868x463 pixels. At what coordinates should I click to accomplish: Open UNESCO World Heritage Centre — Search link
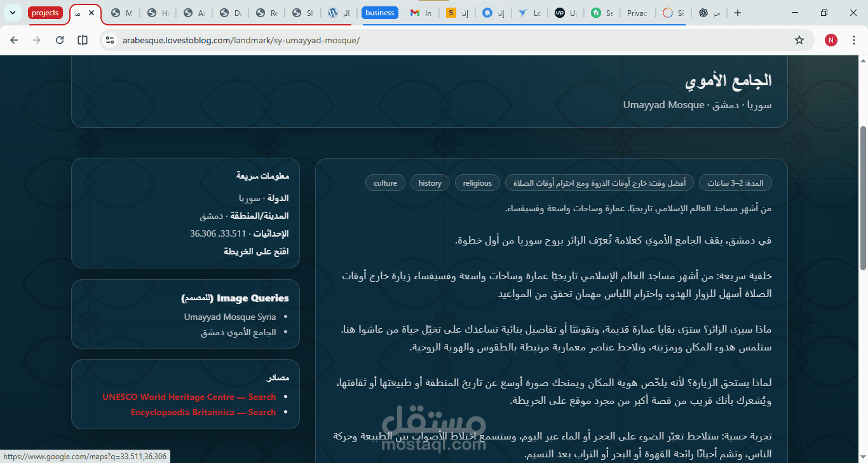point(189,397)
